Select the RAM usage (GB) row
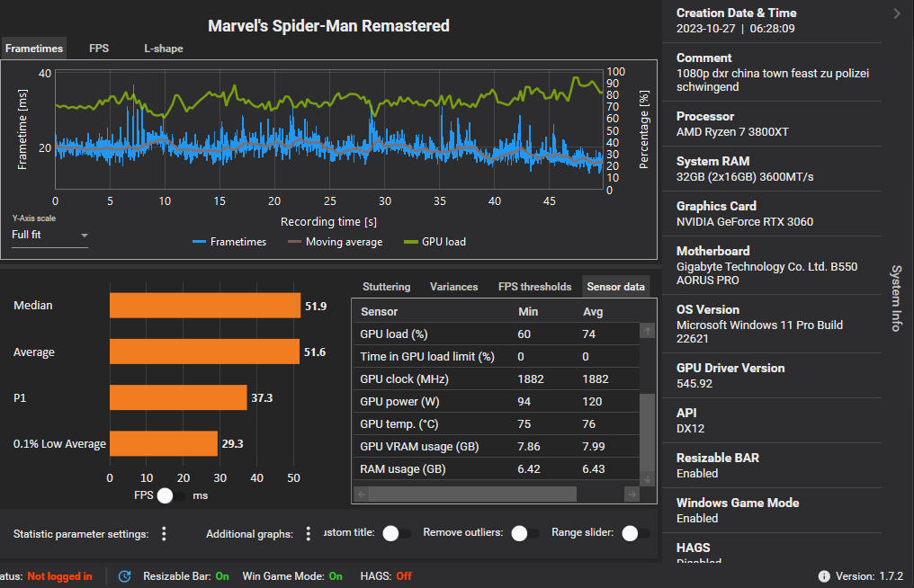 (496, 469)
